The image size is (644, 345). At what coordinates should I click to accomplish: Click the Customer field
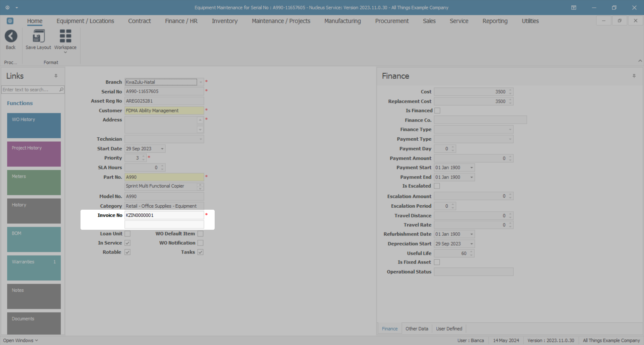(x=164, y=111)
